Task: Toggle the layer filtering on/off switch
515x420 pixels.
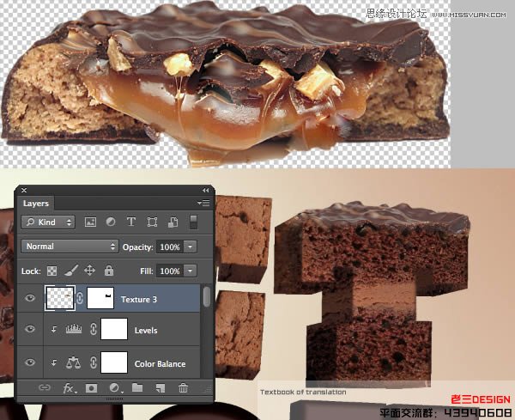Action: (194, 222)
